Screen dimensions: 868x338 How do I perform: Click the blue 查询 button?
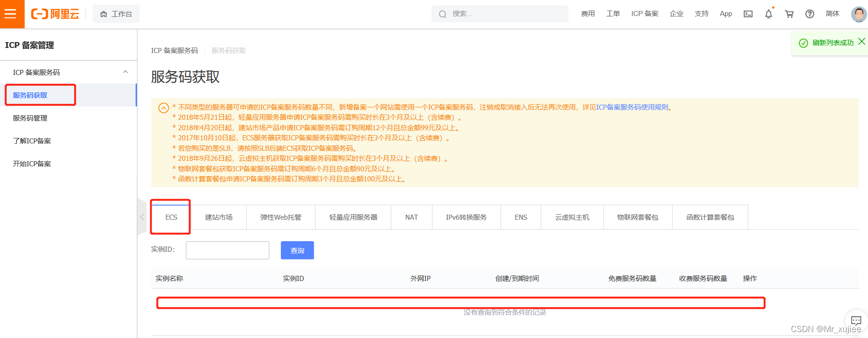coord(297,250)
